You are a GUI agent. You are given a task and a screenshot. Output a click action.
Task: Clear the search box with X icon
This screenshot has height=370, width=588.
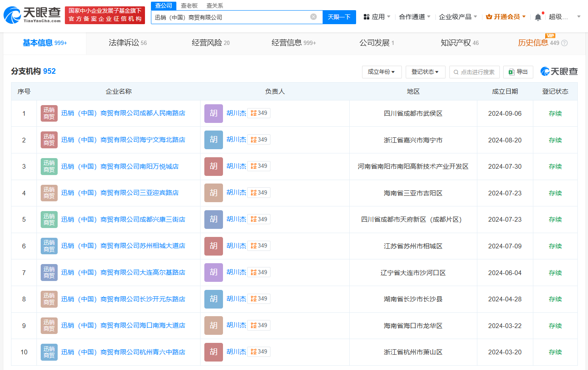coord(313,17)
